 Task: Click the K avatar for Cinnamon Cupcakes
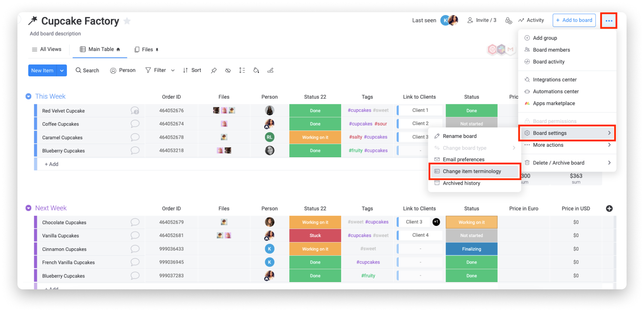269,249
